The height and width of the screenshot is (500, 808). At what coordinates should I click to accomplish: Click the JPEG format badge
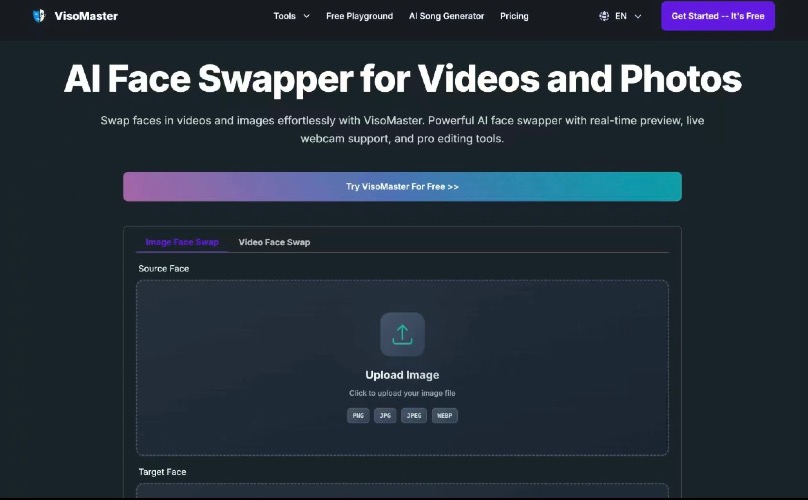(x=414, y=415)
